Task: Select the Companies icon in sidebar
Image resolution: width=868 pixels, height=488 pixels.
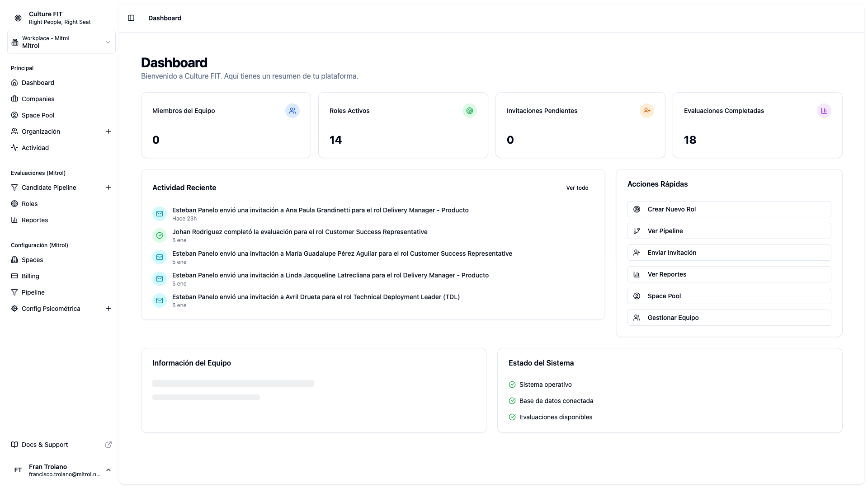Action: tap(14, 99)
